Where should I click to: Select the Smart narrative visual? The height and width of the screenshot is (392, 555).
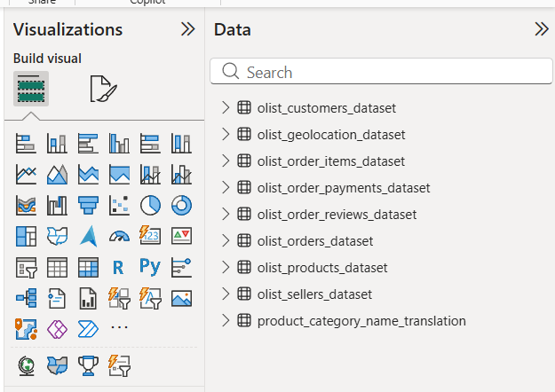pos(57,298)
